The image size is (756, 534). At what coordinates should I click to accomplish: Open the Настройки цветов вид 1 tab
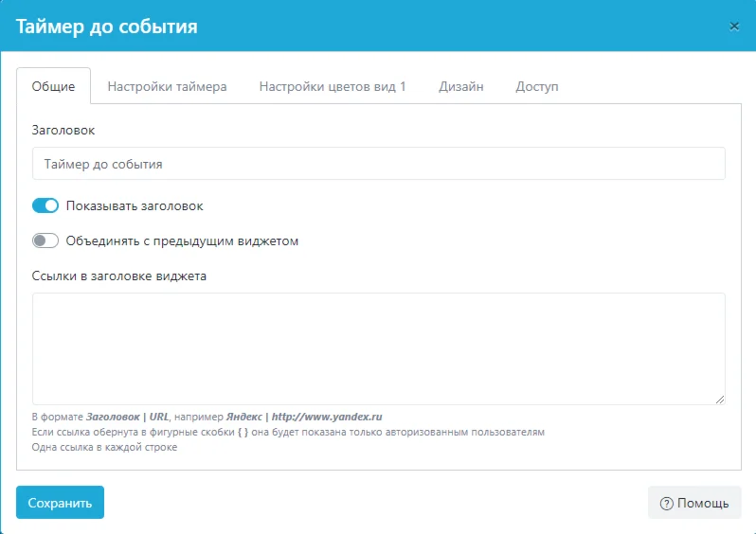point(333,86)
